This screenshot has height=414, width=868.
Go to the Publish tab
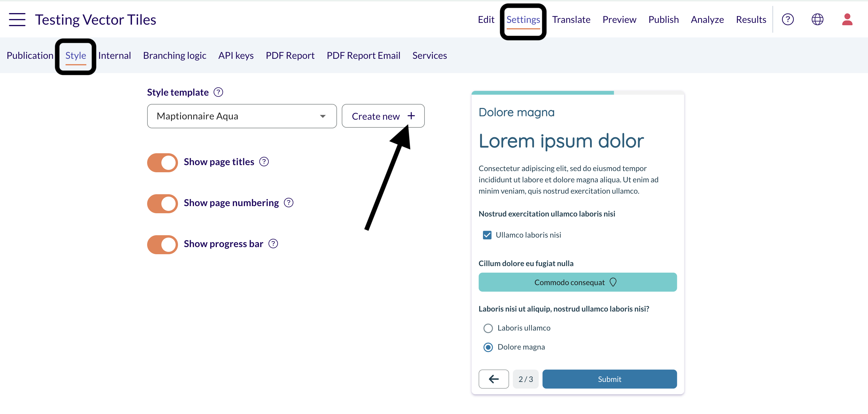click(x=664, y=20)
